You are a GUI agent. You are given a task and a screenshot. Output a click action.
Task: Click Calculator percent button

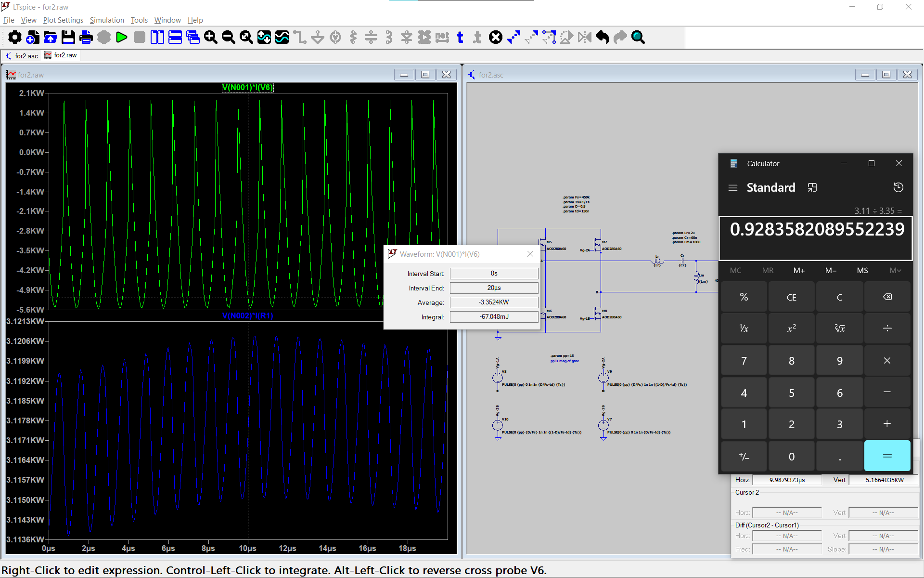coord(744,297)
